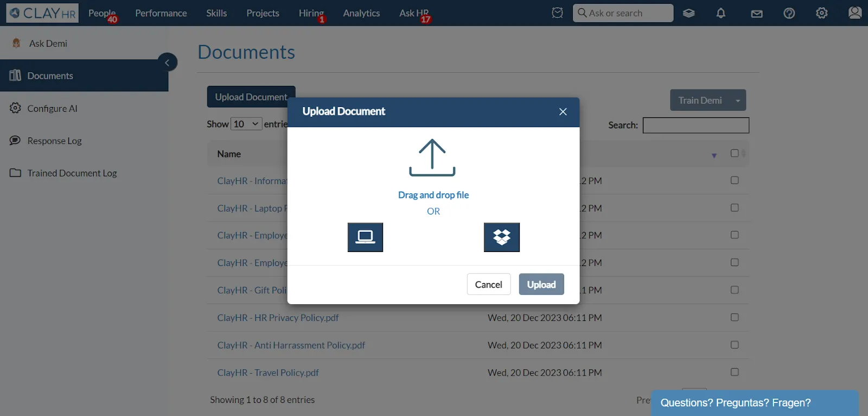Check the Anti Harrassment Policy row checkbox
This screenshot has height=416, width=868.
pyautogui.click(x=735, y=345)
